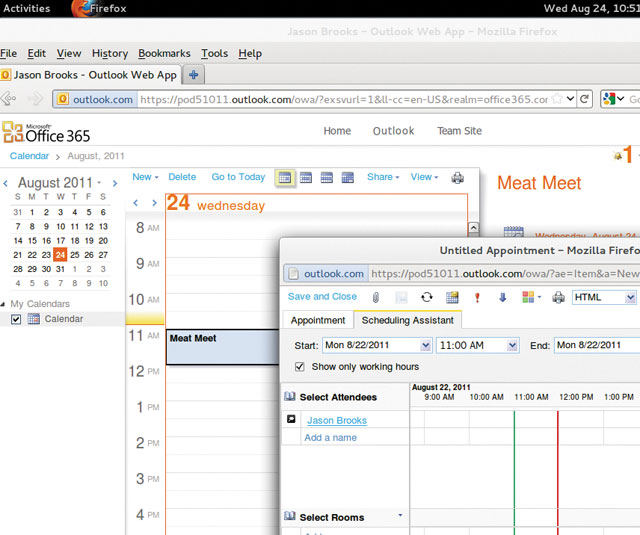This screenshot has width=640, height=535.
Task: Click the attach file paperclip icon
Action: 376,297
